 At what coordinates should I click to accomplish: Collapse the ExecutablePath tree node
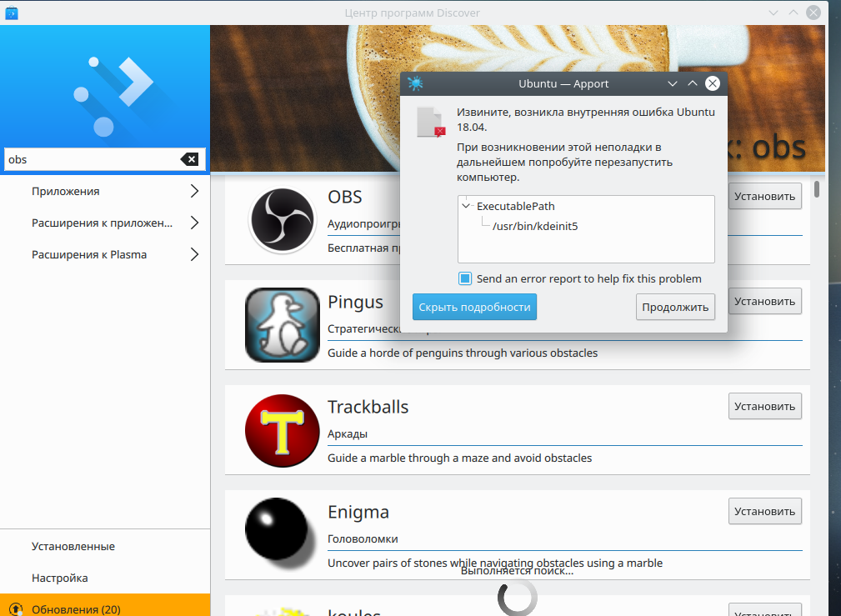pos(466,206)
